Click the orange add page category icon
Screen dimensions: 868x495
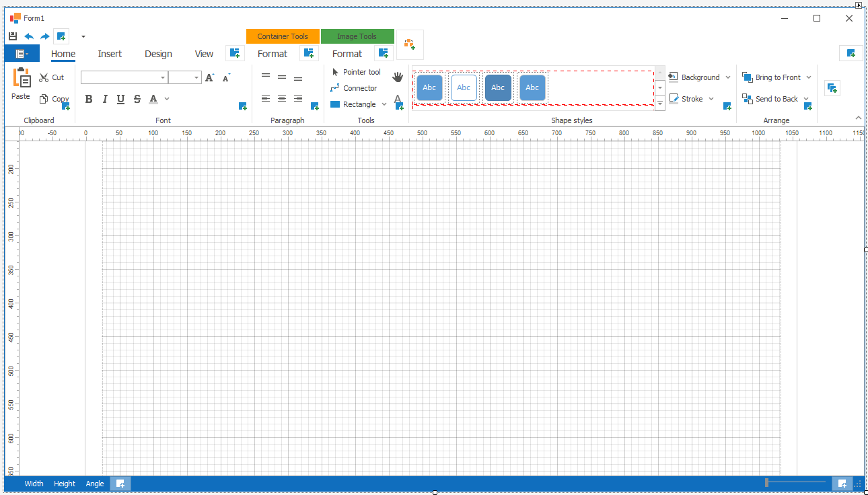410,44
